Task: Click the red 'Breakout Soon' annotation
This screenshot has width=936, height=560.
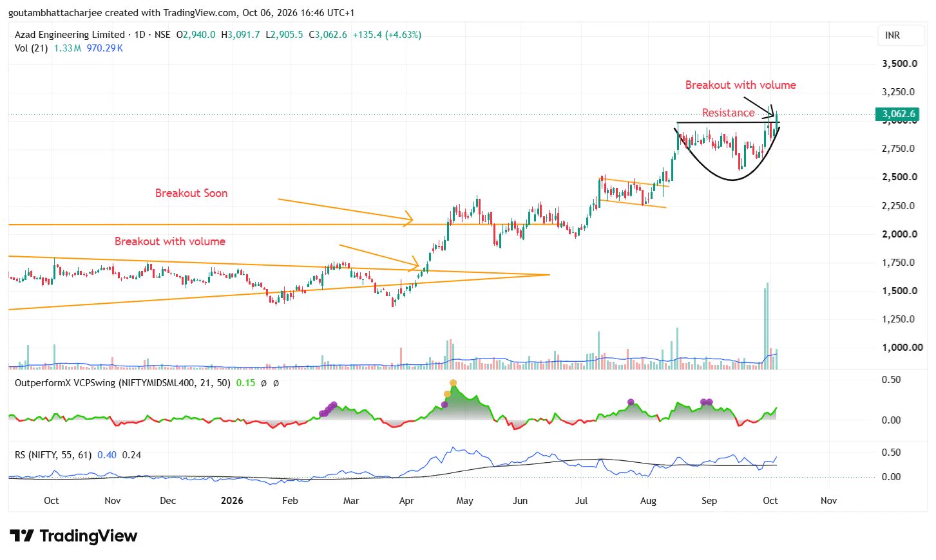Action: (x=191, y=193)
